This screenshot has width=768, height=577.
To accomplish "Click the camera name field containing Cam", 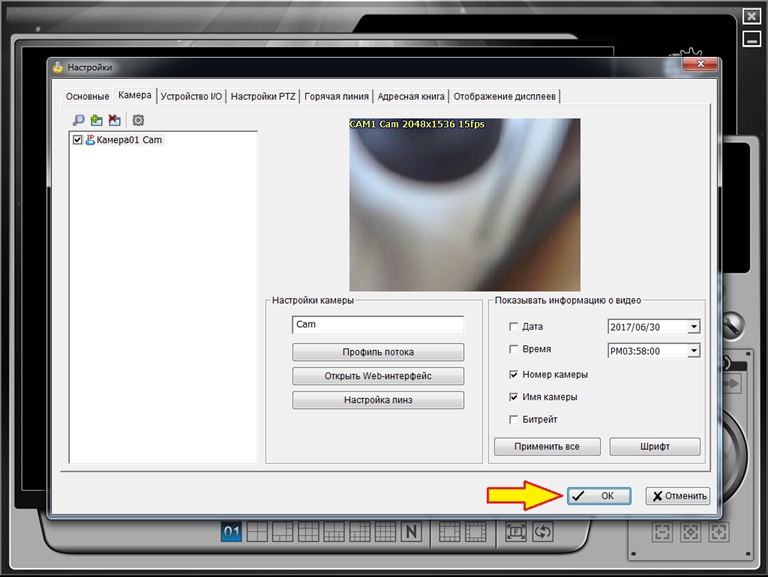I will [x=378, y=325].
